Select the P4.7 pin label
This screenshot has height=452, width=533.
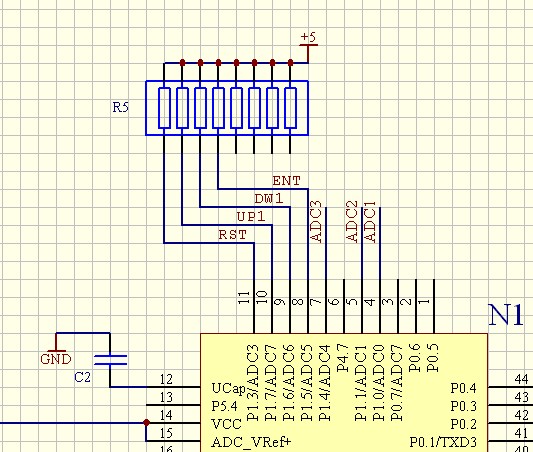343,358
